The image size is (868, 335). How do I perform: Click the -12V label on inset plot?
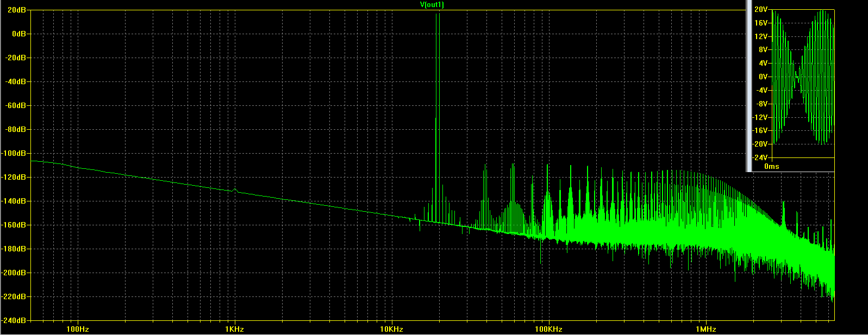760,117
